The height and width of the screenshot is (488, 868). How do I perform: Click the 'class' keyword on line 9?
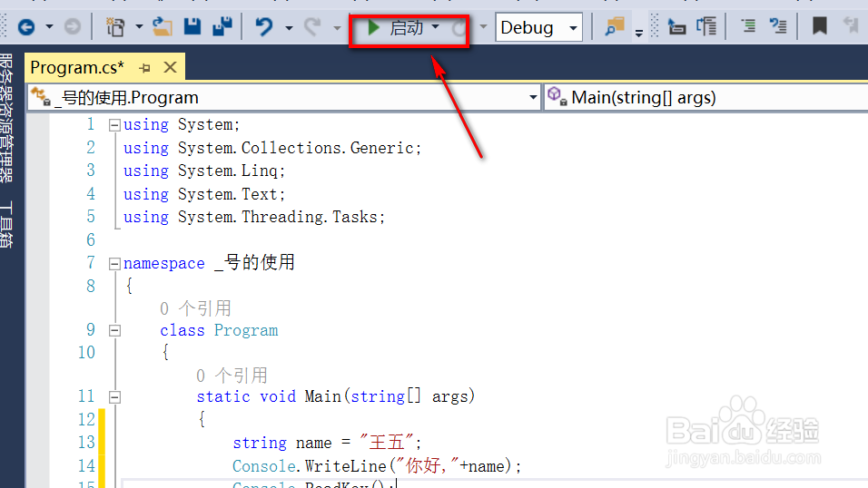click(x=182, y=330)
